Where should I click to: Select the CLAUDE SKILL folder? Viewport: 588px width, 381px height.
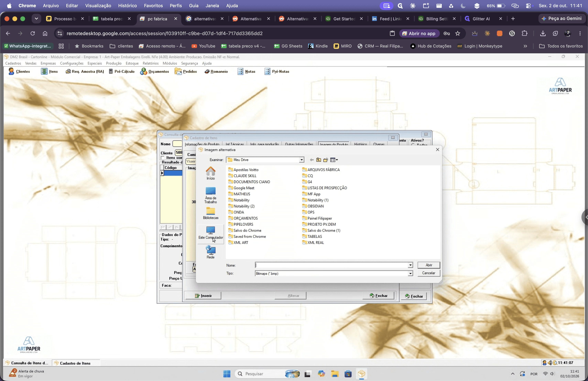pyautogui.click(x=242, y=176)
